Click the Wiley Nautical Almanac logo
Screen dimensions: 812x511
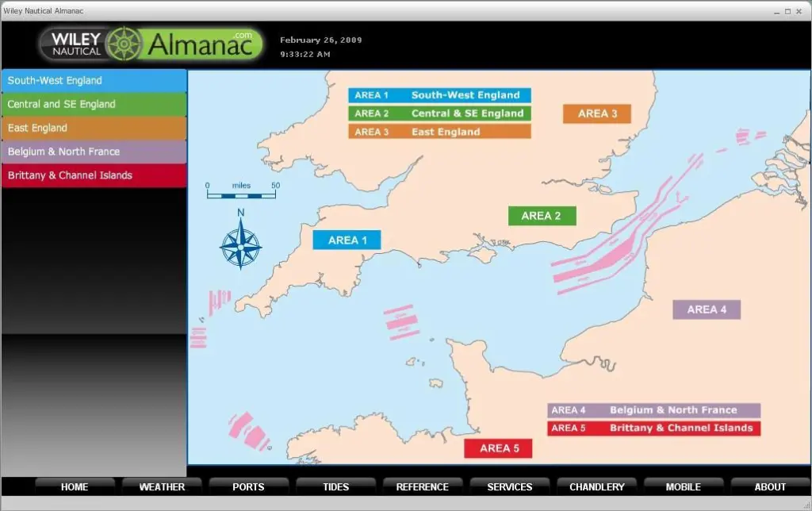pyautogui.click(x=151, y=44)
